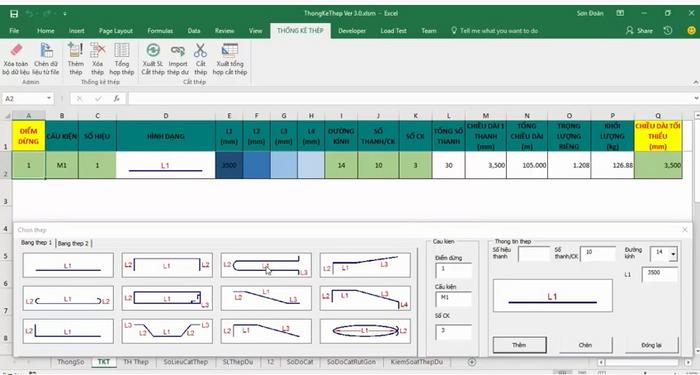Click Import thép dư icon
700x375 pixels.
178,50
